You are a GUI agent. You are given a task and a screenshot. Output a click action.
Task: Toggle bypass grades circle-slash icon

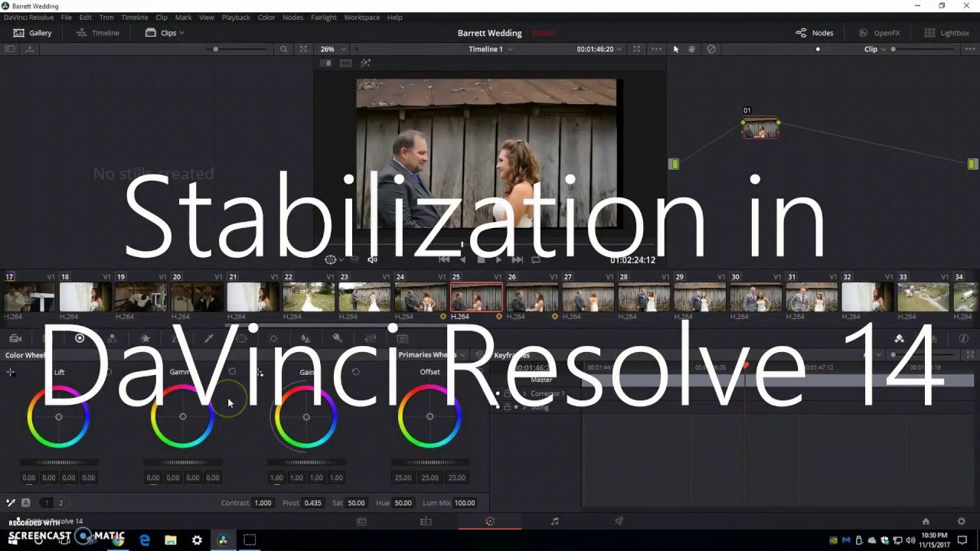[x=711, y=49]
